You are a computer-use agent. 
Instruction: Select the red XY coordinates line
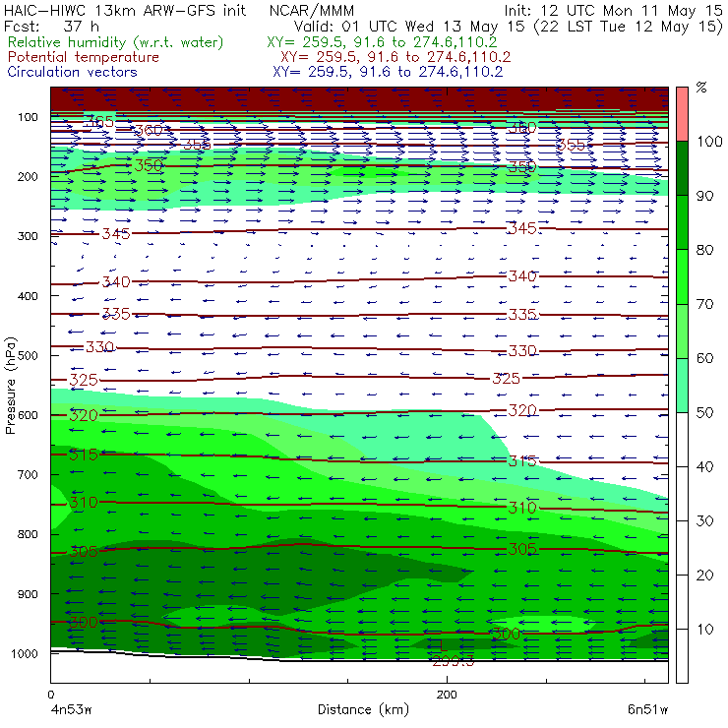[x=395, y=57]
